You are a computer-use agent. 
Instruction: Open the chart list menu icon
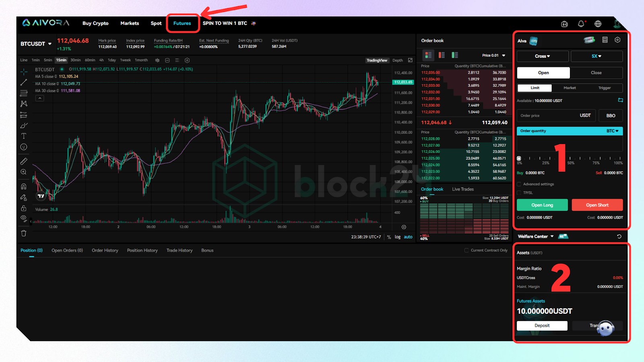click(177, 60)
